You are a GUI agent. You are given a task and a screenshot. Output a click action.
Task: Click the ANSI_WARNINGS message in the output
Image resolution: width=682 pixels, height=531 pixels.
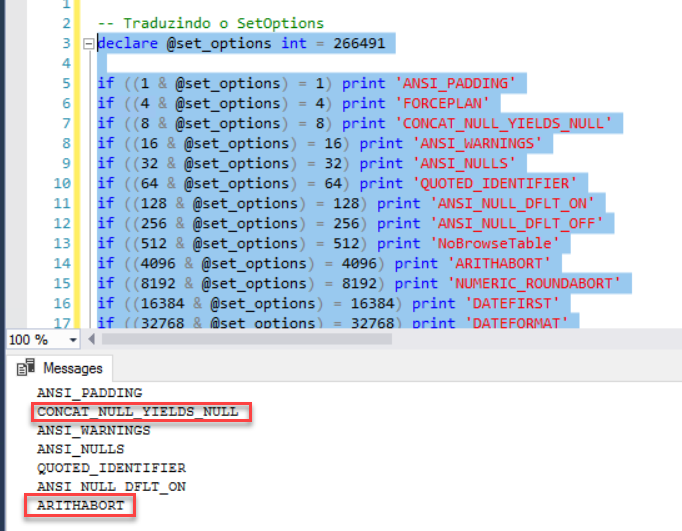(x=93, y=430)
